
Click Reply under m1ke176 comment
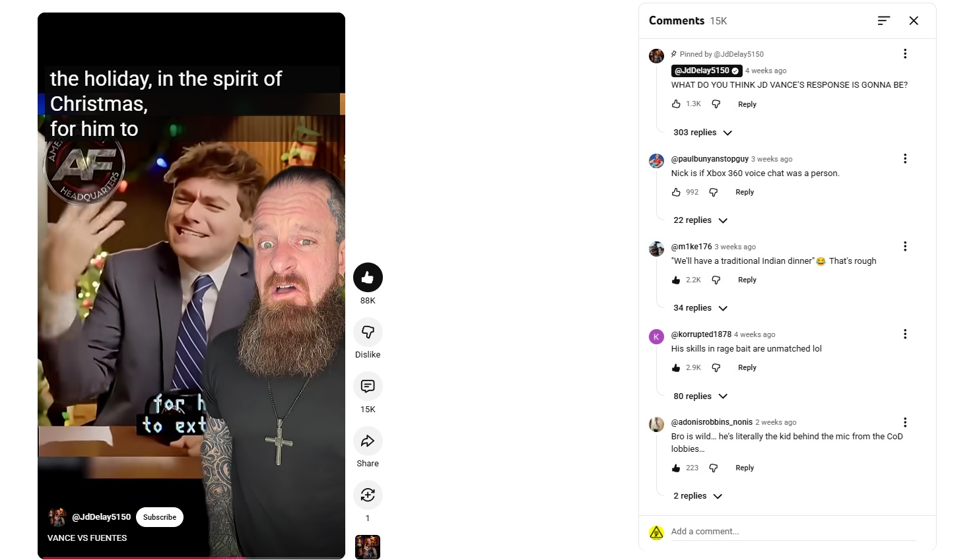pos(747,280)
